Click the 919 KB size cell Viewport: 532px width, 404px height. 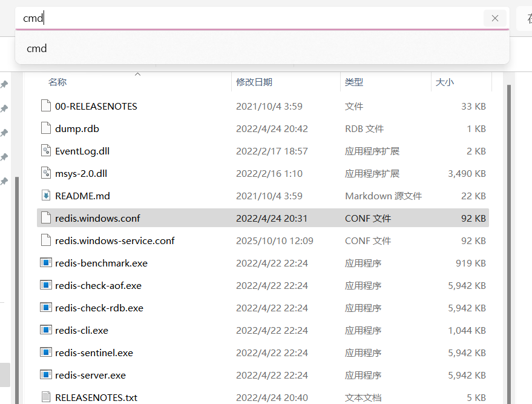pos(471,263)
